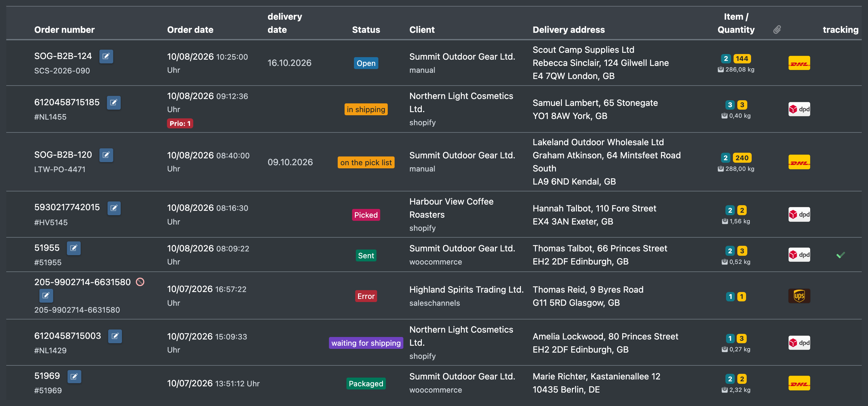Click quantity badge 144 in first row
Viewport: 868px width, 406px height.
pyautogui.click(x=742, y=59)
